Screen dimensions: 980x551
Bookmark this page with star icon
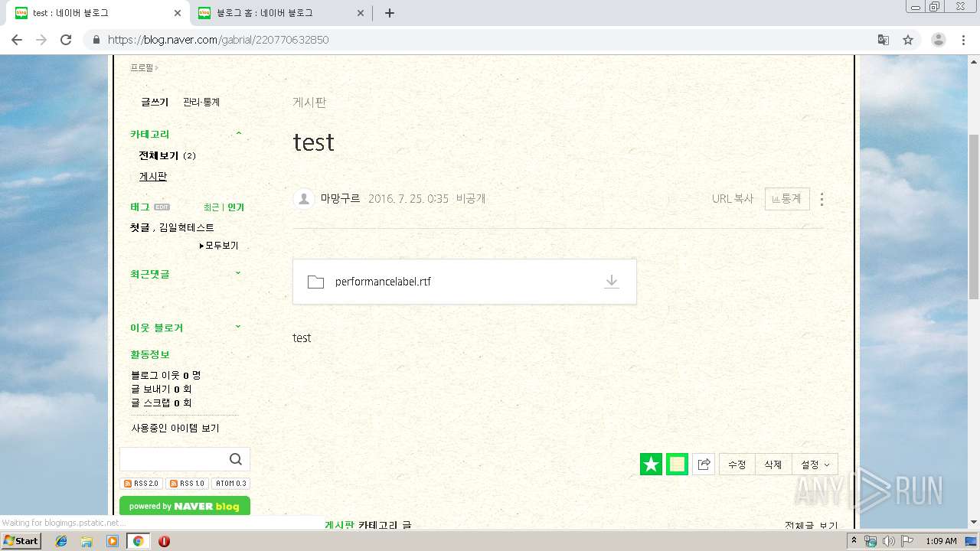[x=908, y=40]
